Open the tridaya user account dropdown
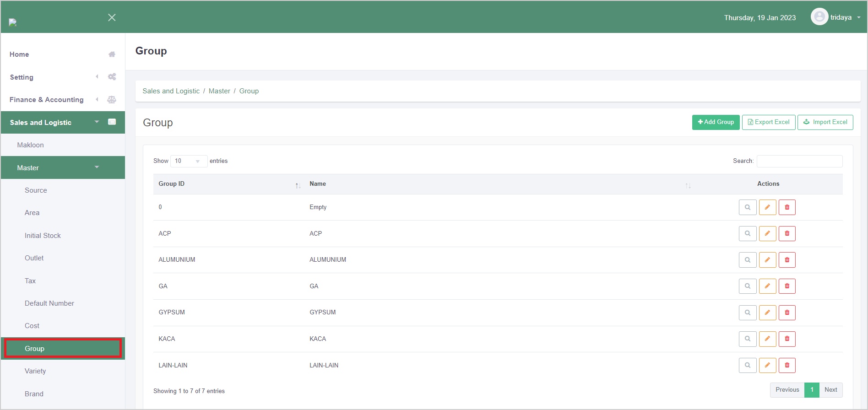This screenshot has height=410, width=868. tap(836, 17)
